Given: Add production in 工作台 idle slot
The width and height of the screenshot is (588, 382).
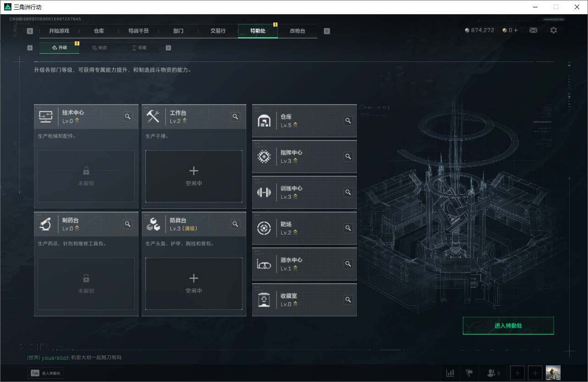Looking at the screenshot, I should click(194, 176).
